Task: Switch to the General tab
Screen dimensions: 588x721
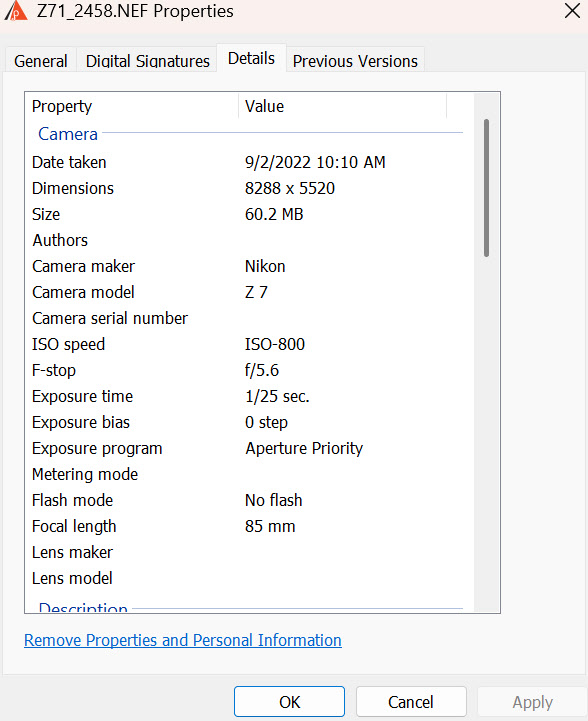Action: coord(41,60)
